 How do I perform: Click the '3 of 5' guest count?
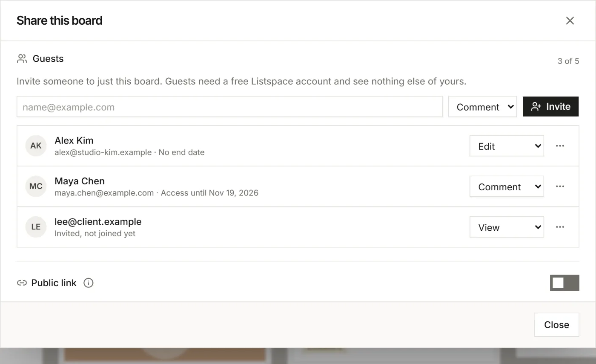click(568, 61)
